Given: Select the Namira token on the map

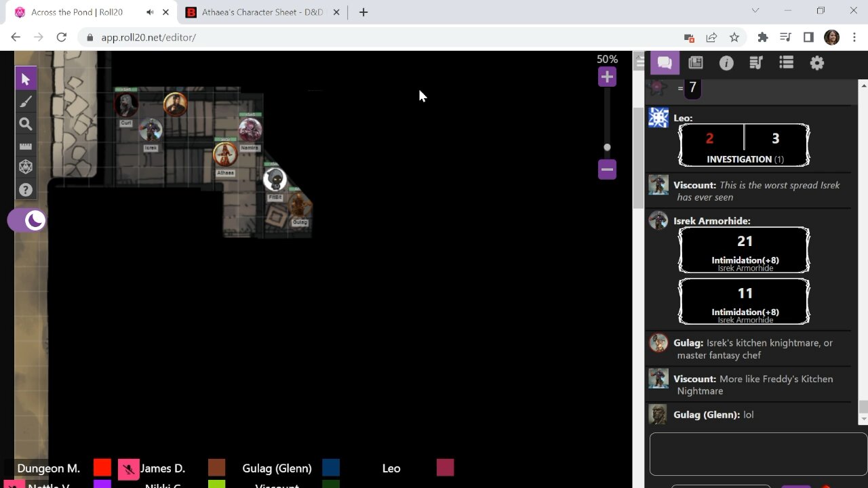Looking at the screenshot, I should tap(250, 129).
